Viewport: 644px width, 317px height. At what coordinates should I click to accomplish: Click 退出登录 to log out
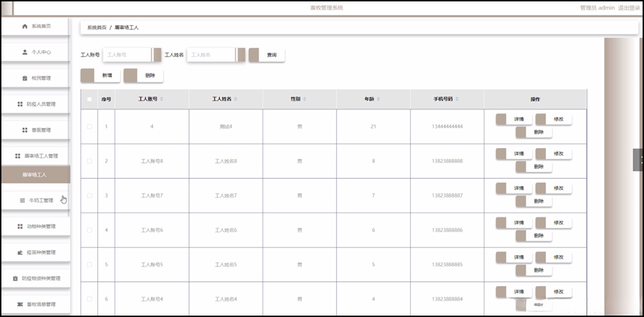[630, 8]
